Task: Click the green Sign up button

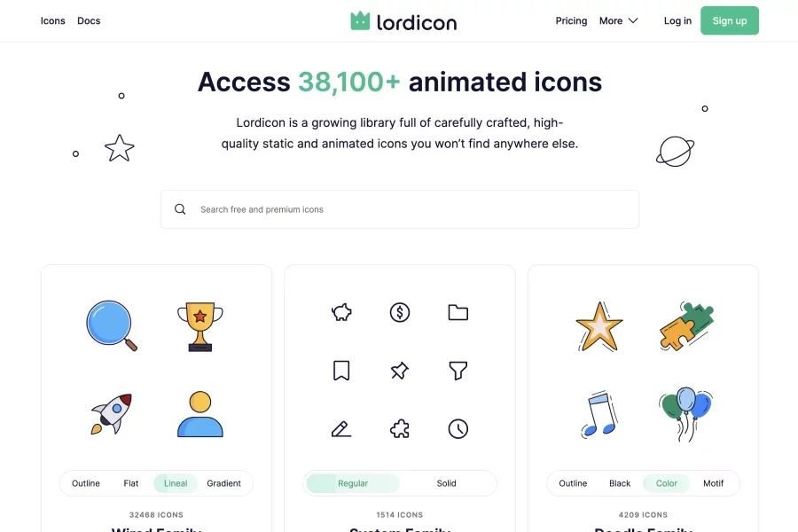Action: [x=730, y=21]
